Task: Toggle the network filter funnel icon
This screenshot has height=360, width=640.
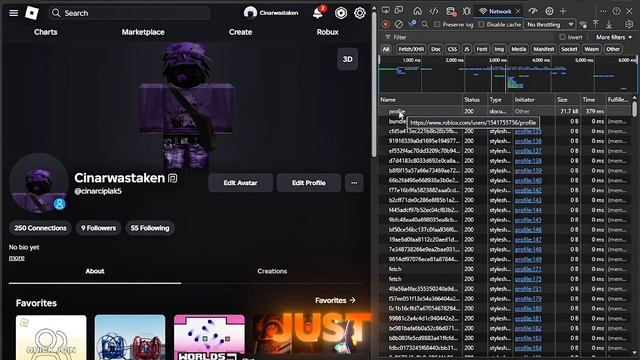Action: point(412,24)
